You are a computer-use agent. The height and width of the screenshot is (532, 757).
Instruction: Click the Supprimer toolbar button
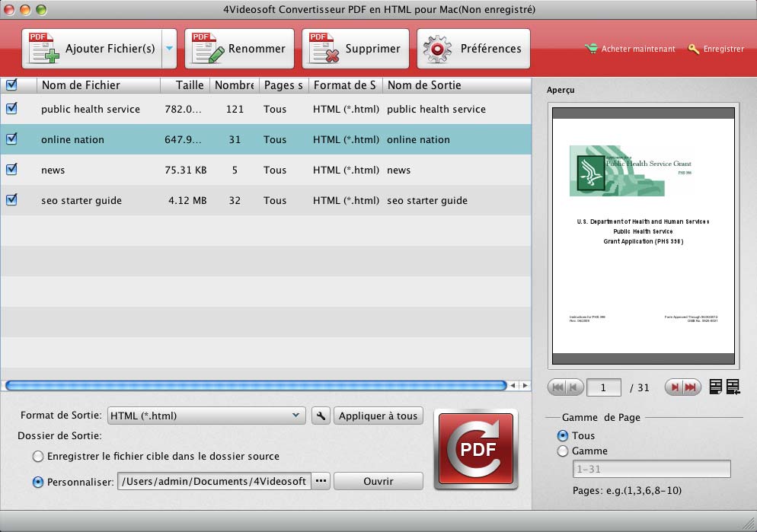pyautogui.click(x=356, y=49)
